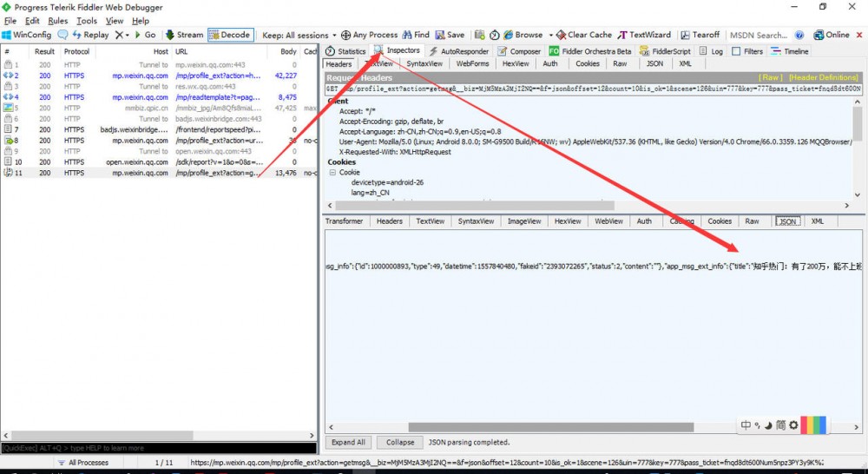Click the All Processes status bar filter
The height and width of the screenshot is (474, 868).
click(83, 463)
